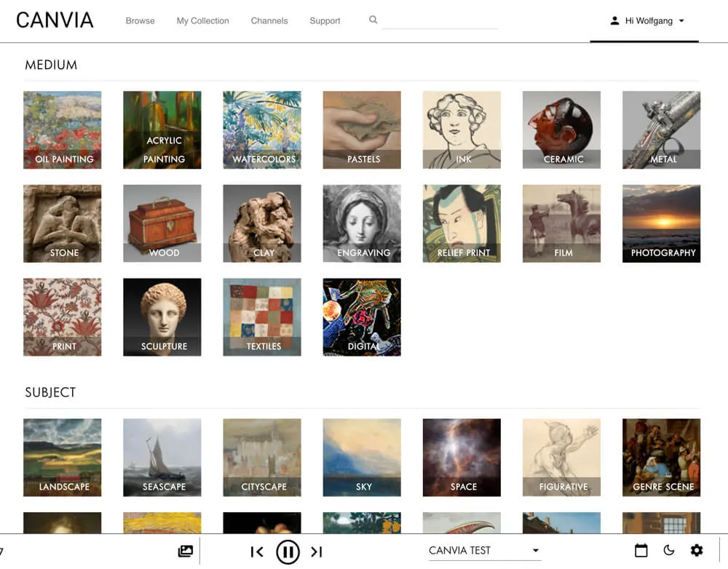Viewport: 728px width, 569px height.
Task: Skip to next artwork
Action: (317, 552)
